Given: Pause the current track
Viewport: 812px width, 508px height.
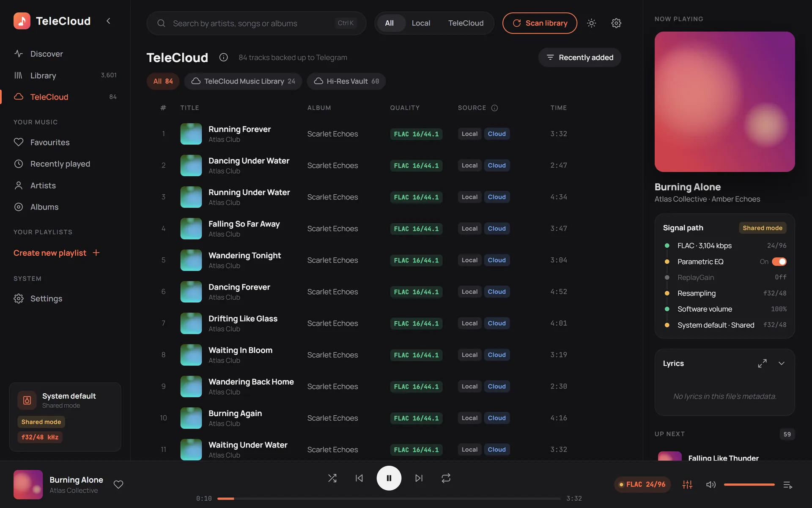Looking at the screenshot, I should (389, 478).
